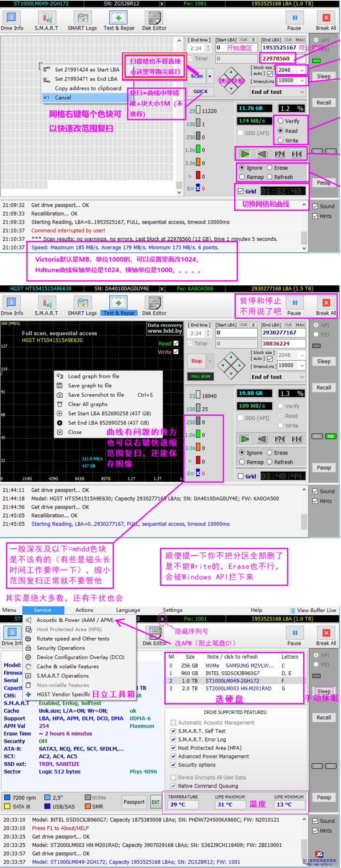The width and height of the screenshot is (341, 868).
Task: Open SMART Logs in top ST1000LM049 window
Action: [82, 21]
